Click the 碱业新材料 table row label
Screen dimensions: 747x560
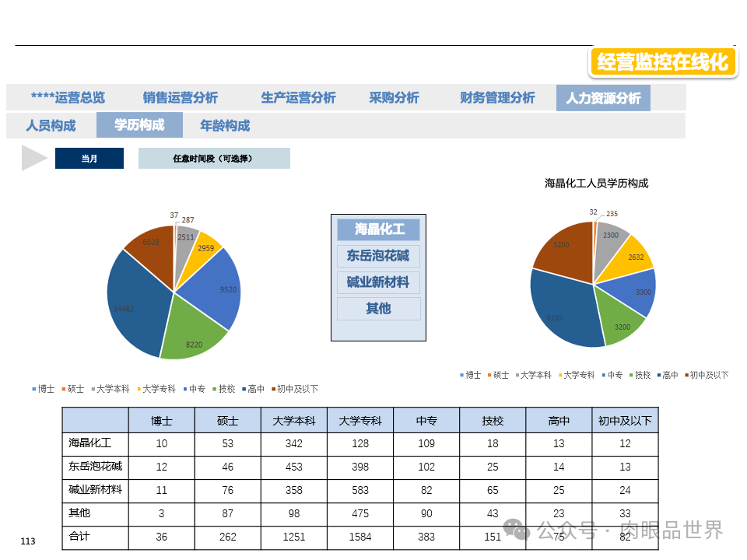coord(95,489)
